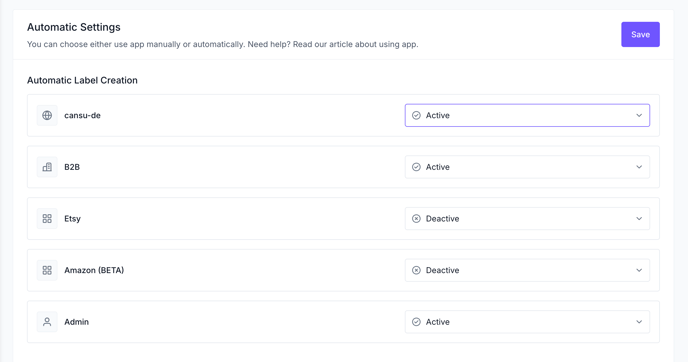
Task: Click the grid icon next to Amazon (BETA)
Action: click(x=47, y=270)
